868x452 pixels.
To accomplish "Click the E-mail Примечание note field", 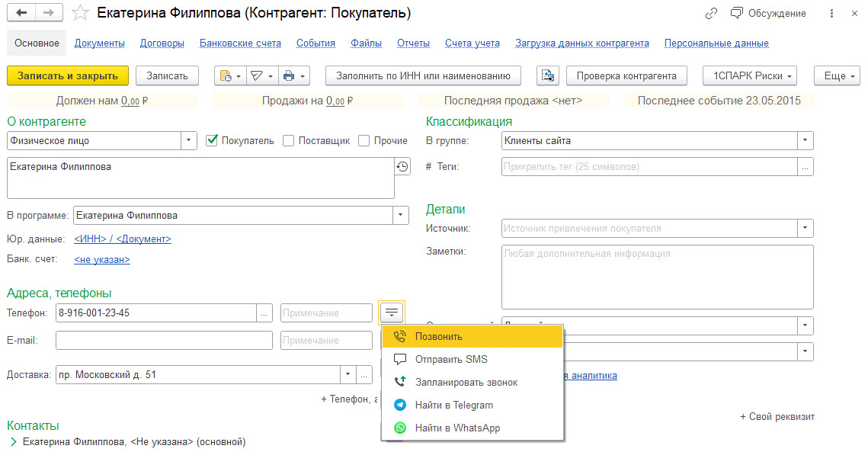I will point(326,340).
